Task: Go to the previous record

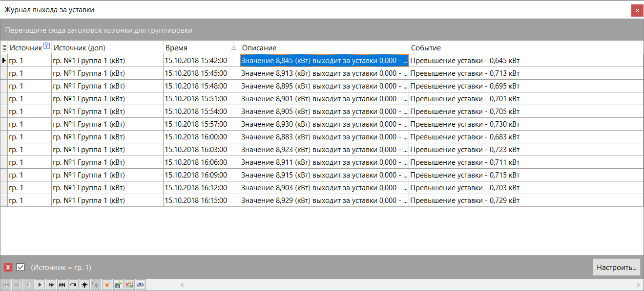Action: 28,284
